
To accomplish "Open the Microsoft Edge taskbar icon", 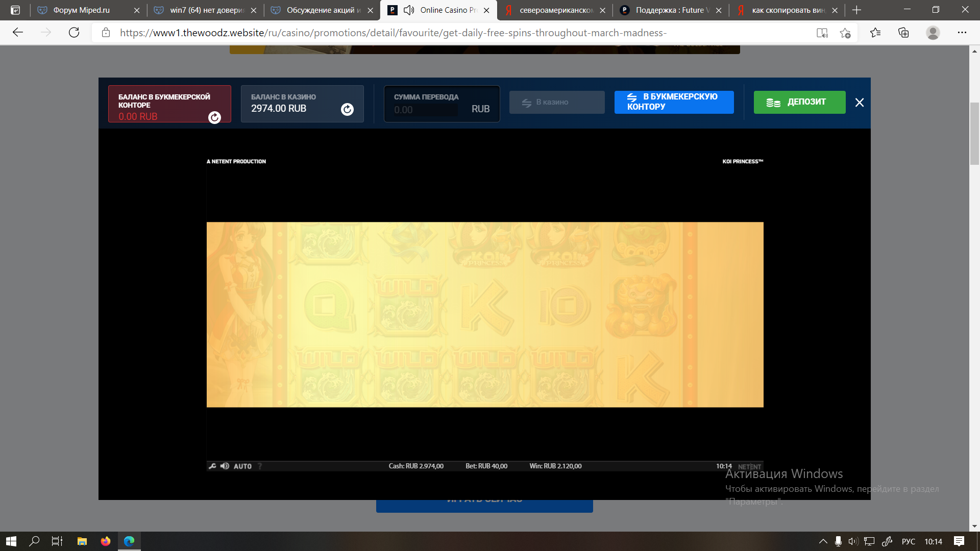I will [129, 541].
